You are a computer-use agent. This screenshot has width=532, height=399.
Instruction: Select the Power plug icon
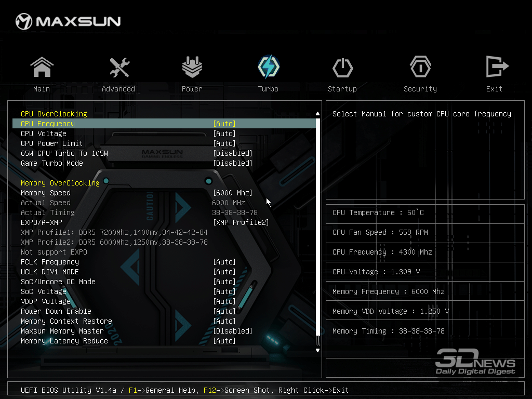click(x=192, y=66)
